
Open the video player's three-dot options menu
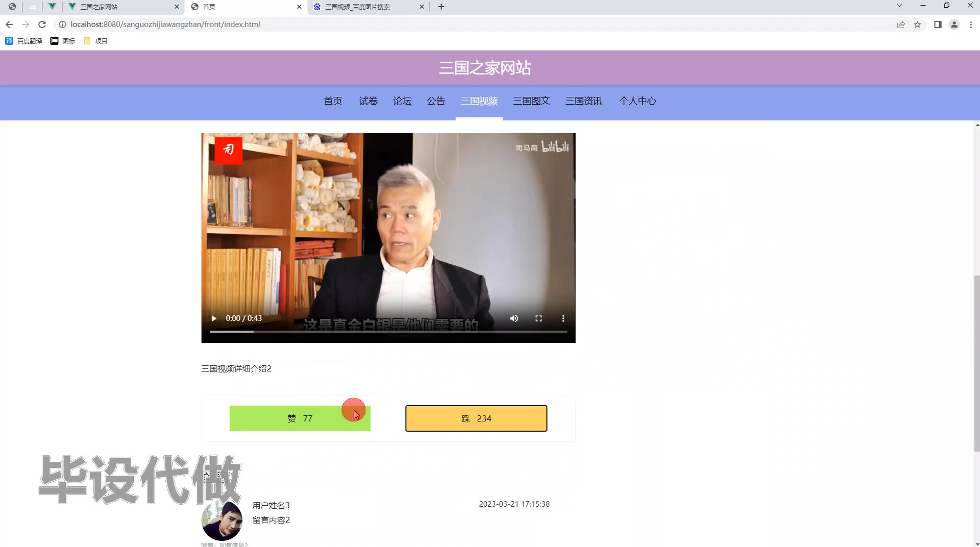(x=563, y=318)
